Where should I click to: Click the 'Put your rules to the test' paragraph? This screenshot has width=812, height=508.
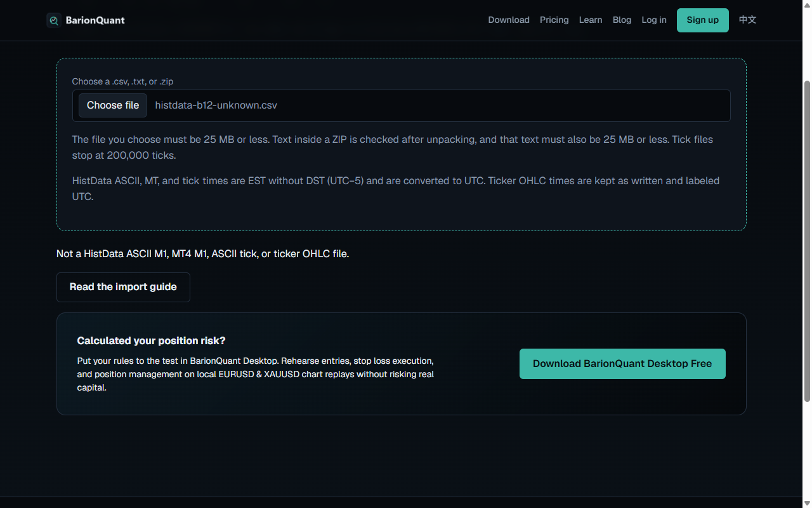(256, 374)
